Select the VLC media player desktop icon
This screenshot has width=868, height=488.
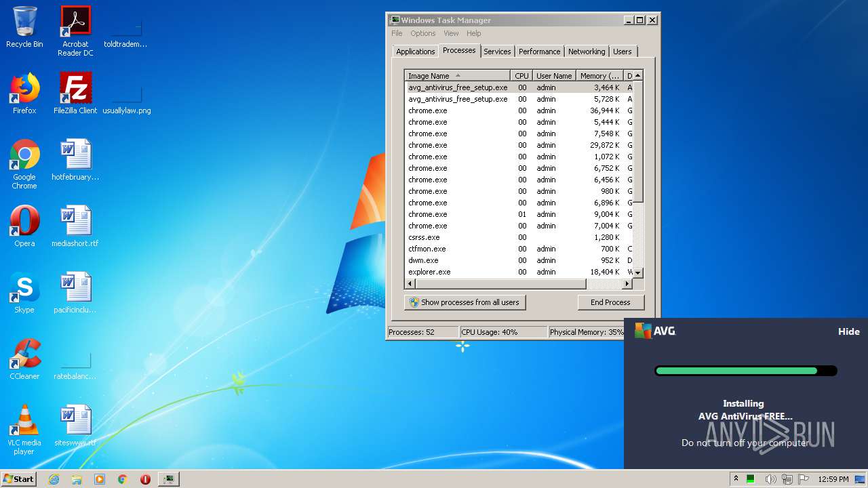[24, 430]
